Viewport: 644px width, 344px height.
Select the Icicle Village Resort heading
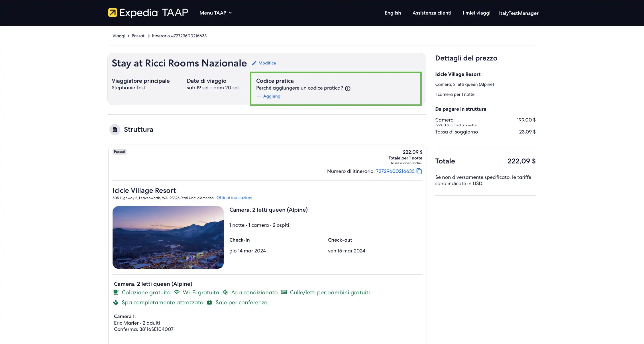point(144,191)
